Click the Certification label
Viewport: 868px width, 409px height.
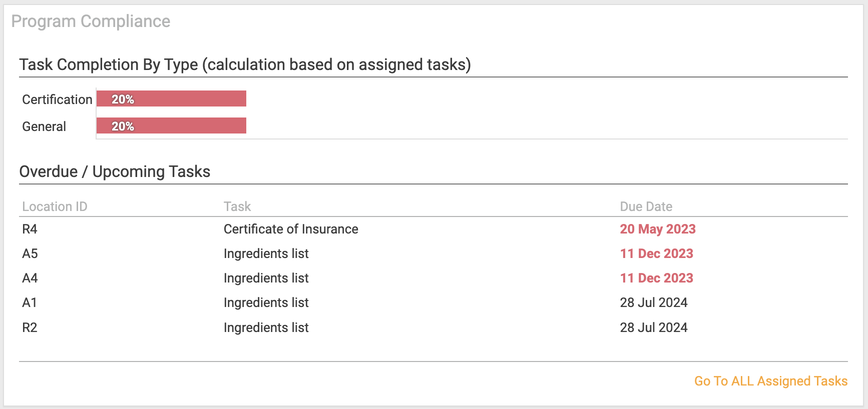click(x=57, y=99)
